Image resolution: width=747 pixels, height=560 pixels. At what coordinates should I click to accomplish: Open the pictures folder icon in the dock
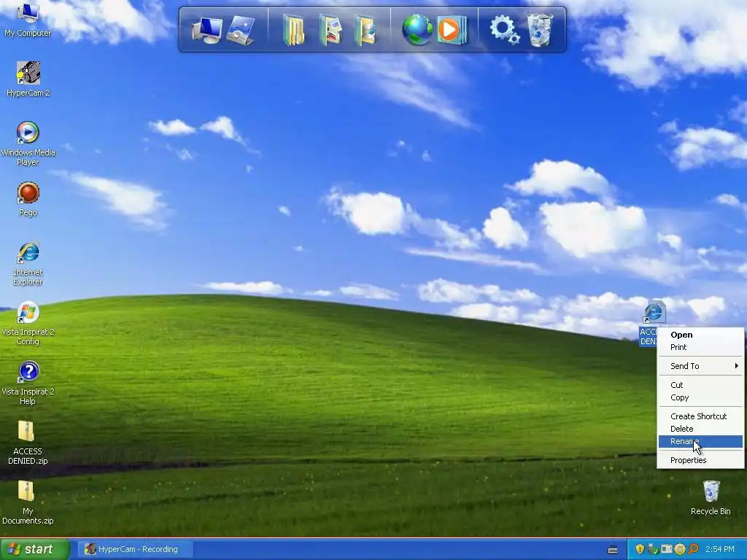(330, 30)
